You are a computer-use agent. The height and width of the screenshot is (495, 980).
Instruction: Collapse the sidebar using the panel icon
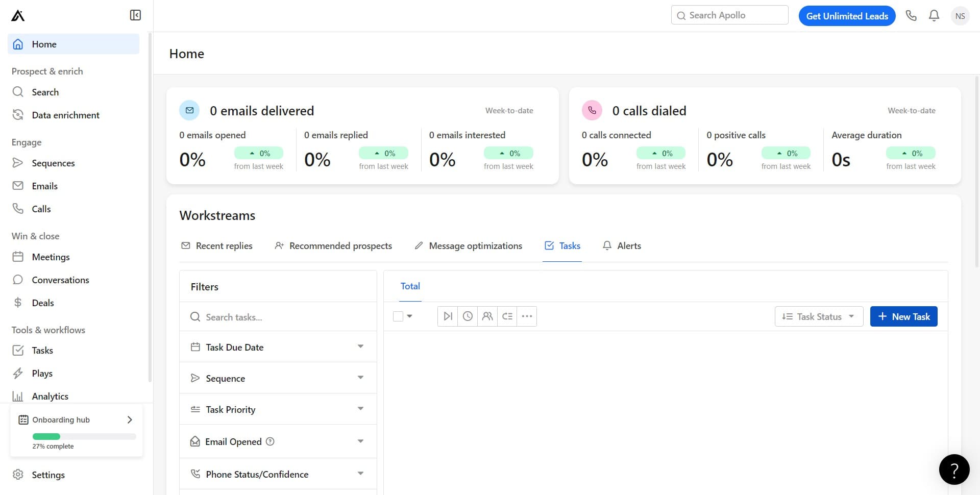(135, 15)
